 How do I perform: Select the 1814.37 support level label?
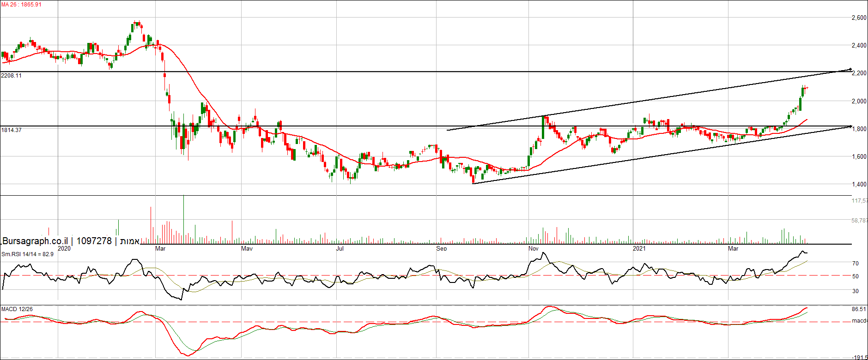click(12, 130)
